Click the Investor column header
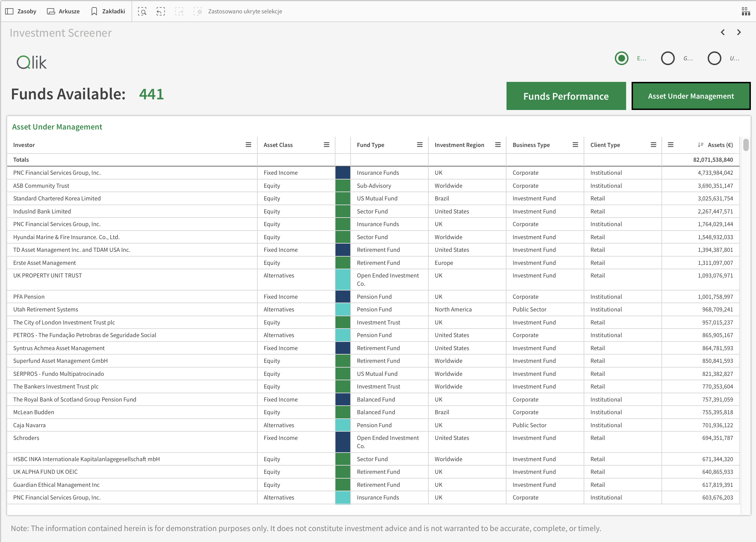The image size is (756, 542). [24, 145]
